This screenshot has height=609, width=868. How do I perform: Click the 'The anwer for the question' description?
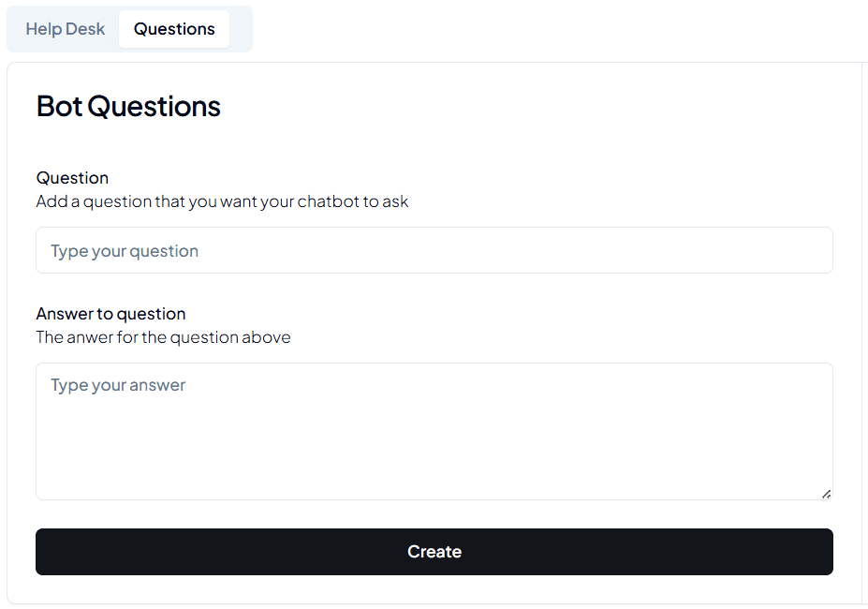[x=163, y=337]
